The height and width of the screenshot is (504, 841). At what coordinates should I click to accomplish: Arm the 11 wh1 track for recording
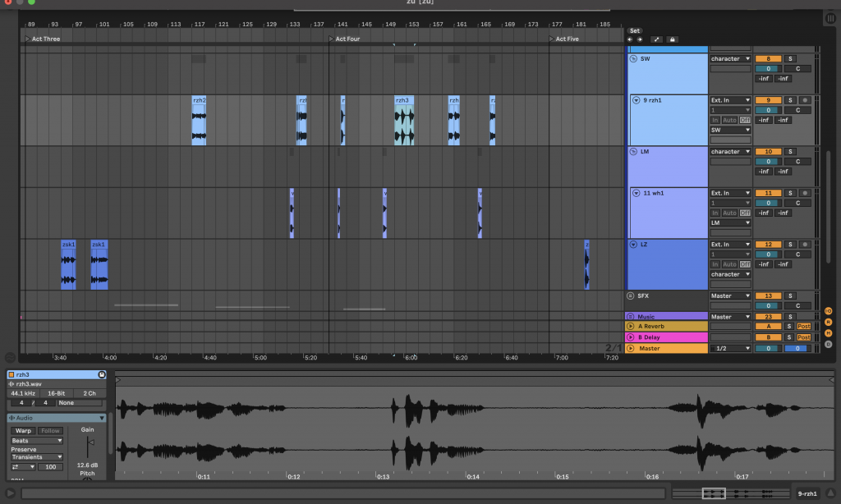point(805,193)
